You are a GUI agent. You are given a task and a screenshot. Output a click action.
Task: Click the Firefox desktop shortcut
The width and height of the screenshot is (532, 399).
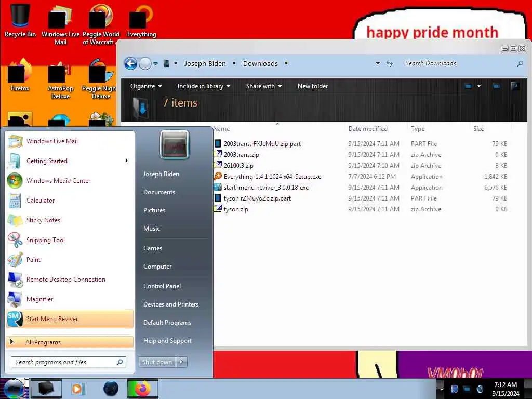[20, 75]
